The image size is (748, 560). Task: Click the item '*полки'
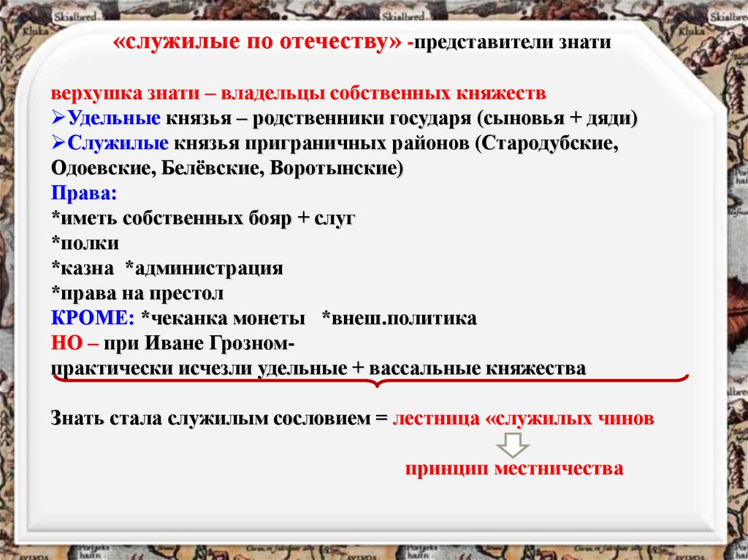(x=85, y=243)
